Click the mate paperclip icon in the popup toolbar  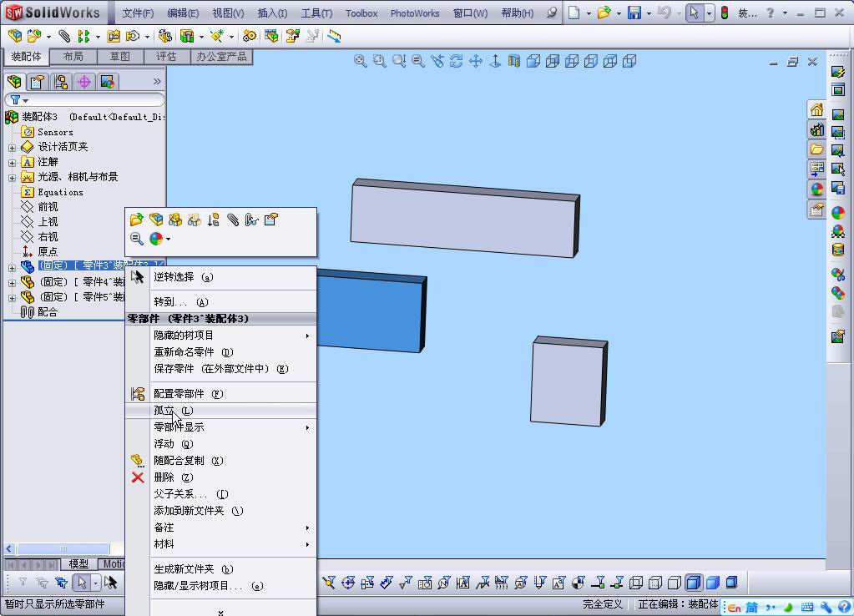tap(233, 220)
